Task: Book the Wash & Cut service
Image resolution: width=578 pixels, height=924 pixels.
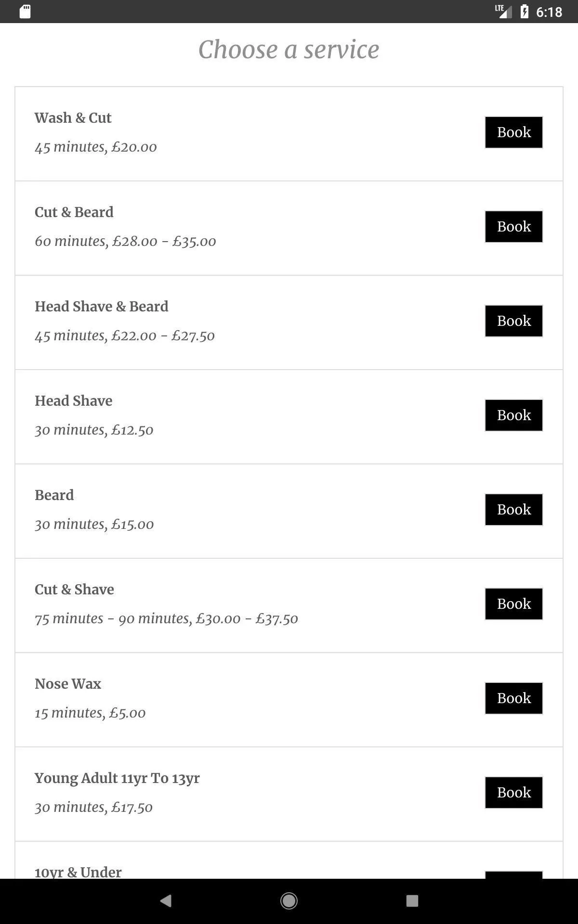Action: coord(513,132)
